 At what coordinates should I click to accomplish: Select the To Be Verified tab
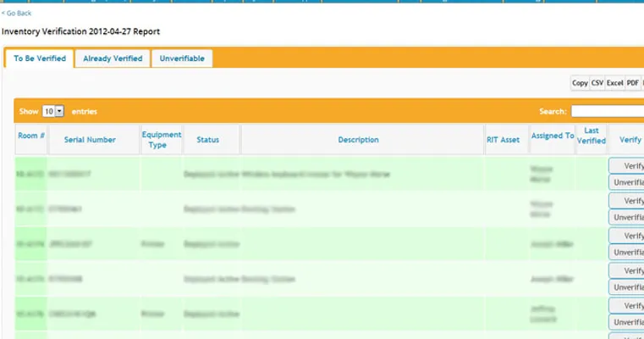[40, 58]
